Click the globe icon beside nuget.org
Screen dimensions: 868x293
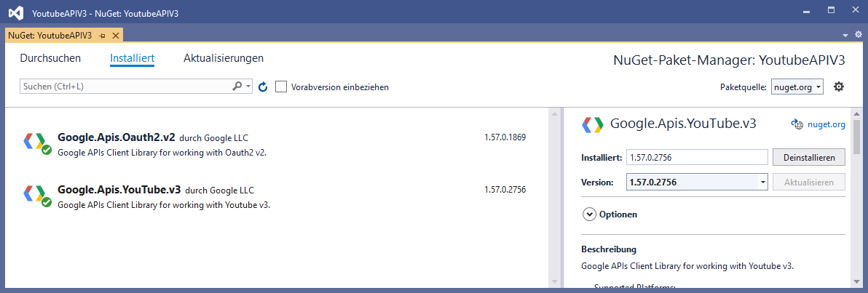(x=797, y=124)
